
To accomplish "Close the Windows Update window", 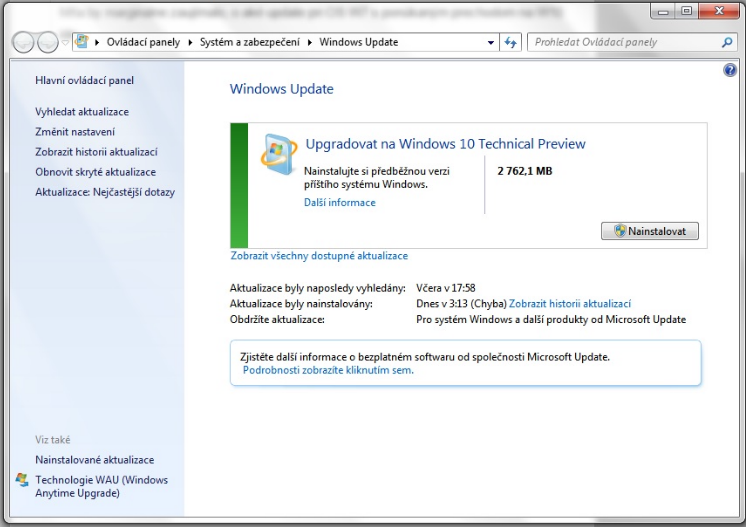I will (719, 11).
